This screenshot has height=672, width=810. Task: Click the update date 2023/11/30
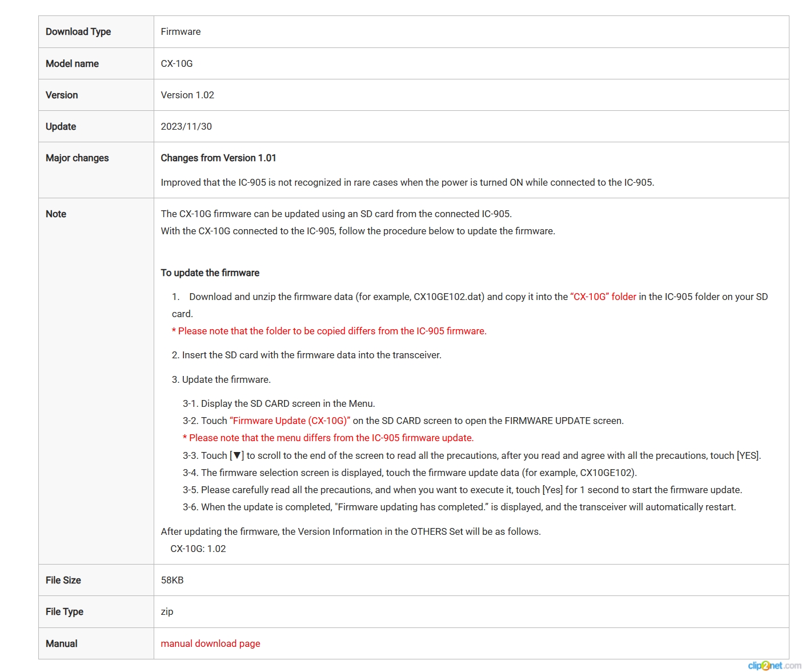[x=186, y=126]
